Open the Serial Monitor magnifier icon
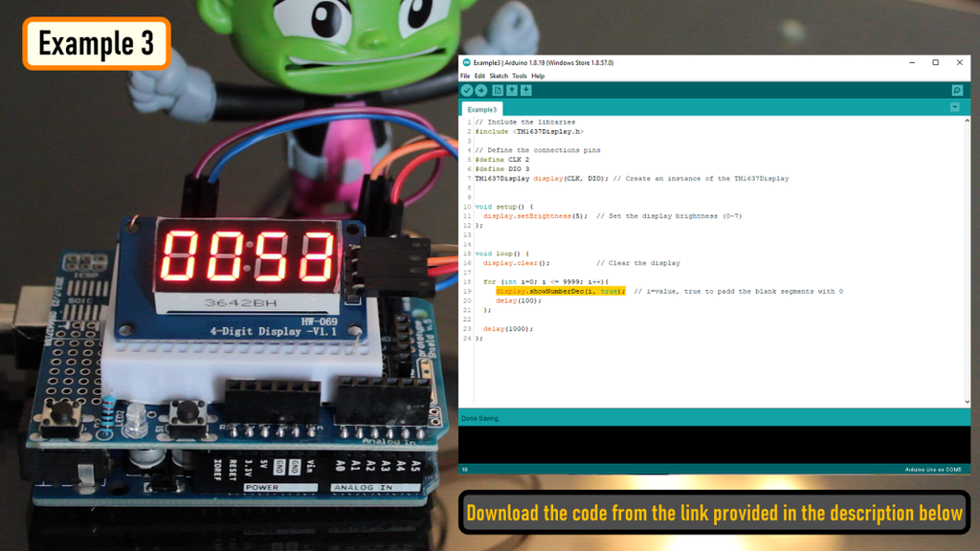980x551 pixels. (x=957, y=89)
